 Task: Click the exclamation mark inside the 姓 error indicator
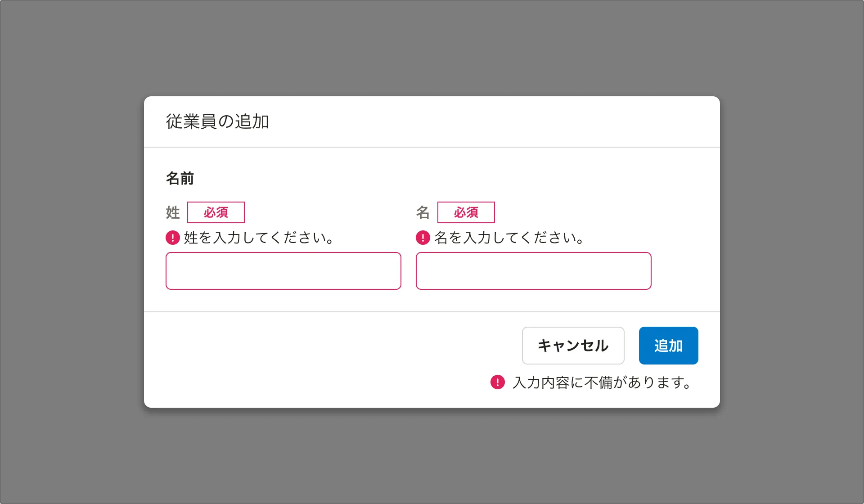coord(172,237)
